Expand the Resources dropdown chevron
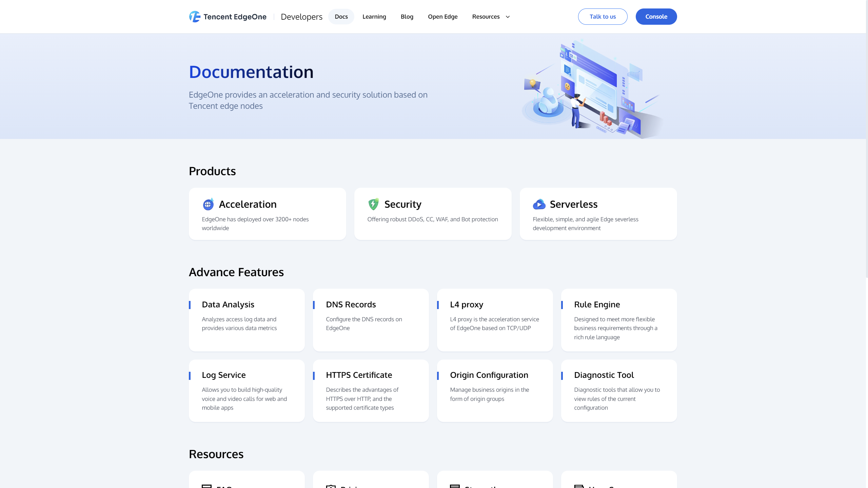Screen dimensions: 868x488 click(x=508, y=17)
